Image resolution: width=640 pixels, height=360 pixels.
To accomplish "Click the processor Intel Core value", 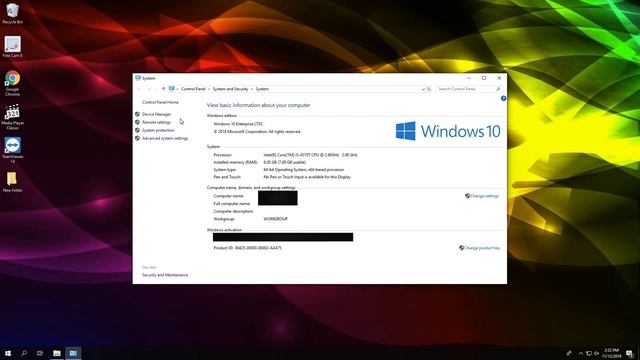I will tap(310, 155).
